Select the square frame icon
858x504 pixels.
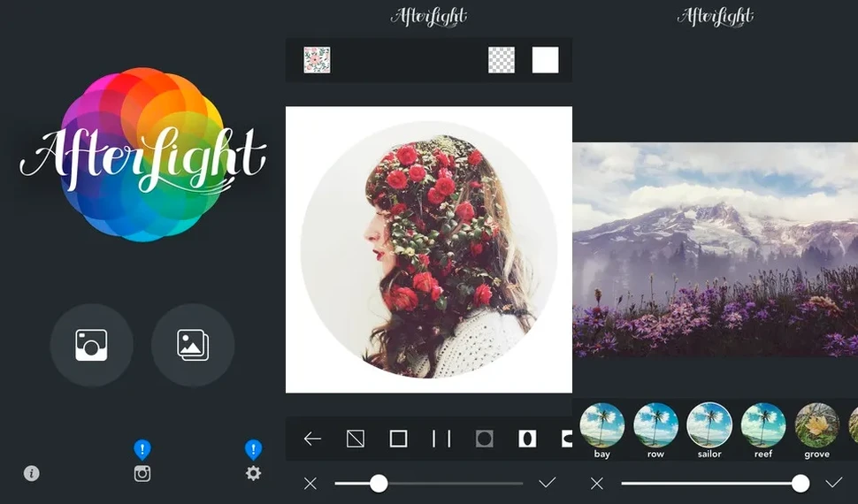click(x=398, y=439)
